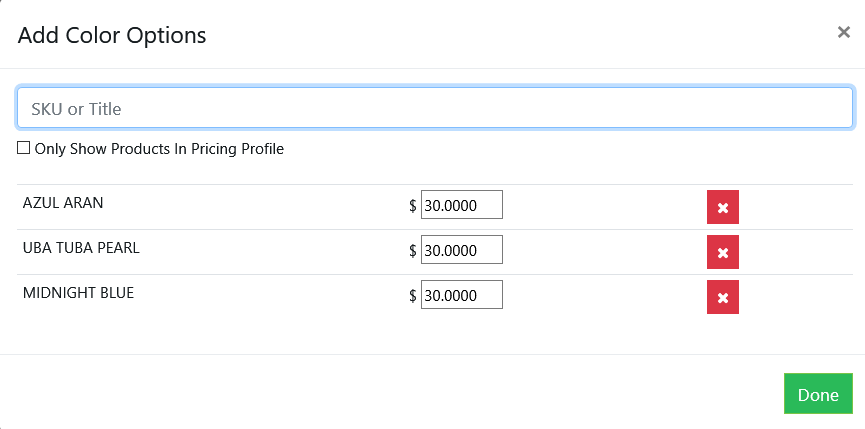Close the Add Color Options dialog

point(843,32)
